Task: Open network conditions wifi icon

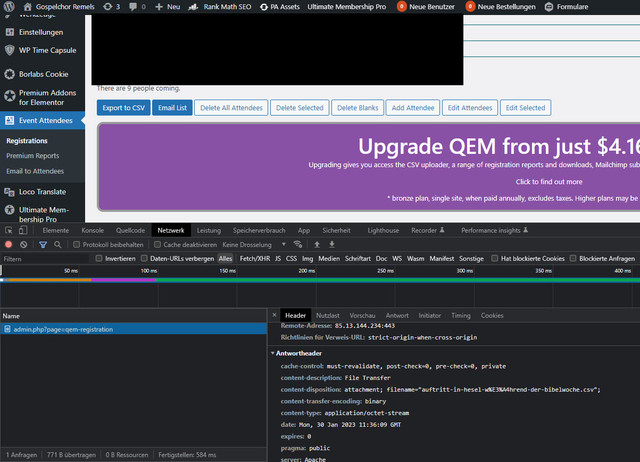Action: click(298, 244)
